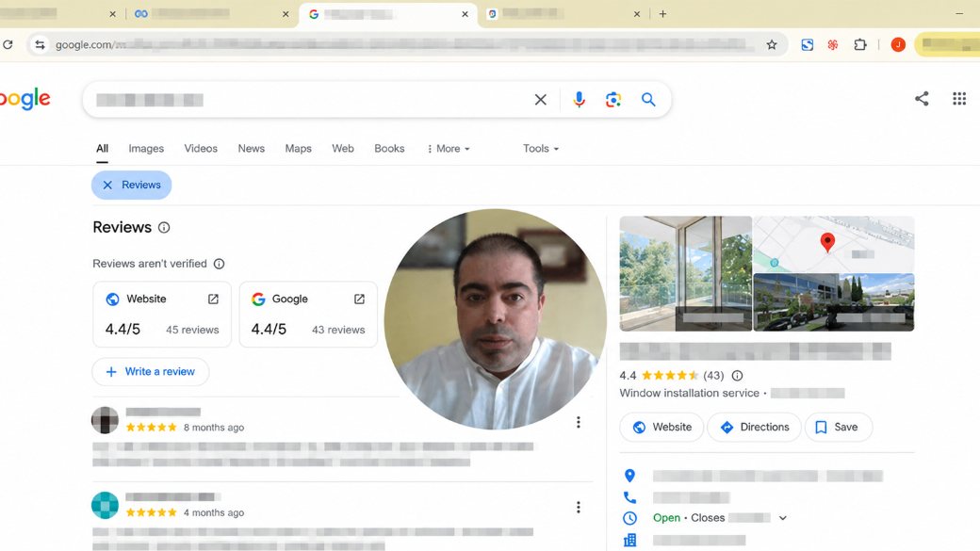Open Google Lens image search
The width and height of the screenshot is (980, 551).
(x=613, y=99)
